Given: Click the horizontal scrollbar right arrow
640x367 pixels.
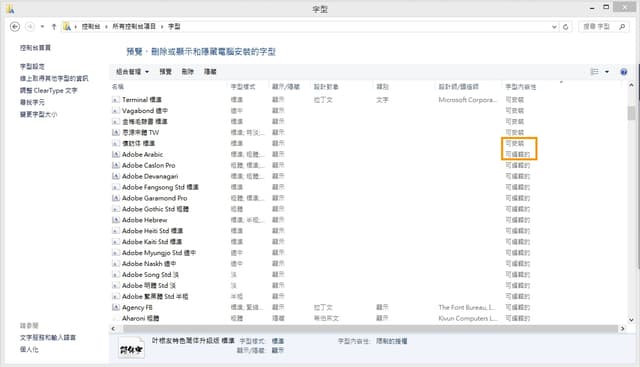Looking at the screenshot, I should click(x=622, y=329).
